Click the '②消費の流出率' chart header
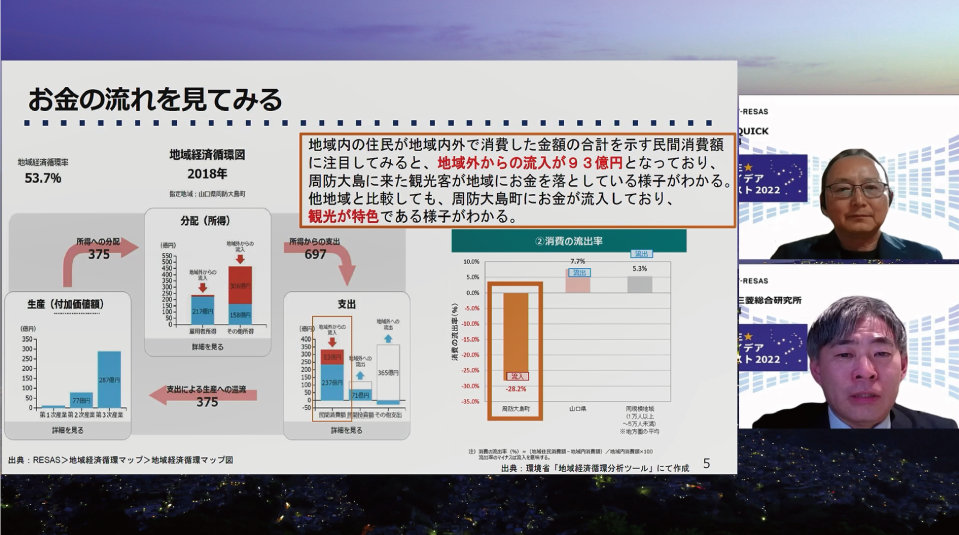 click(569, 241)
